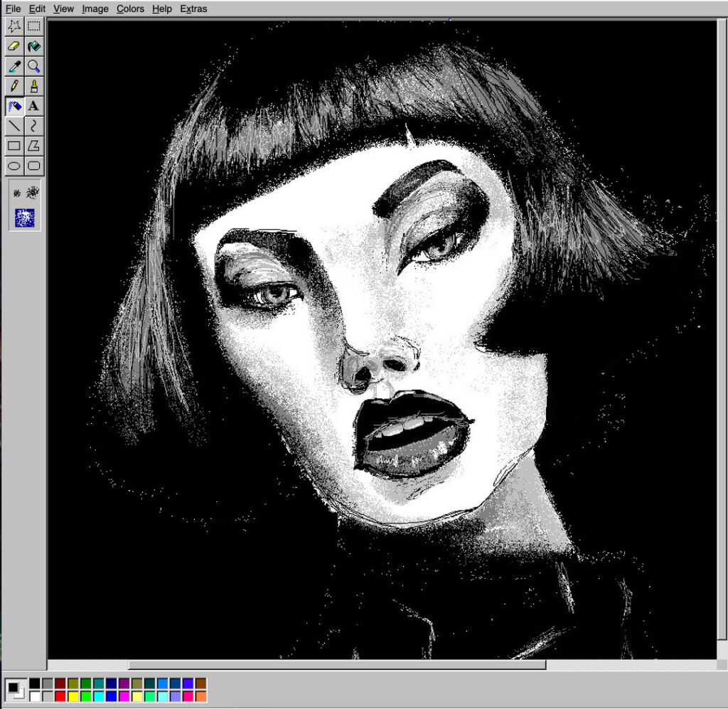The height and width of the screenshot is (709, 728).
Task: Open the Image menu
Action: click(95, 9)
